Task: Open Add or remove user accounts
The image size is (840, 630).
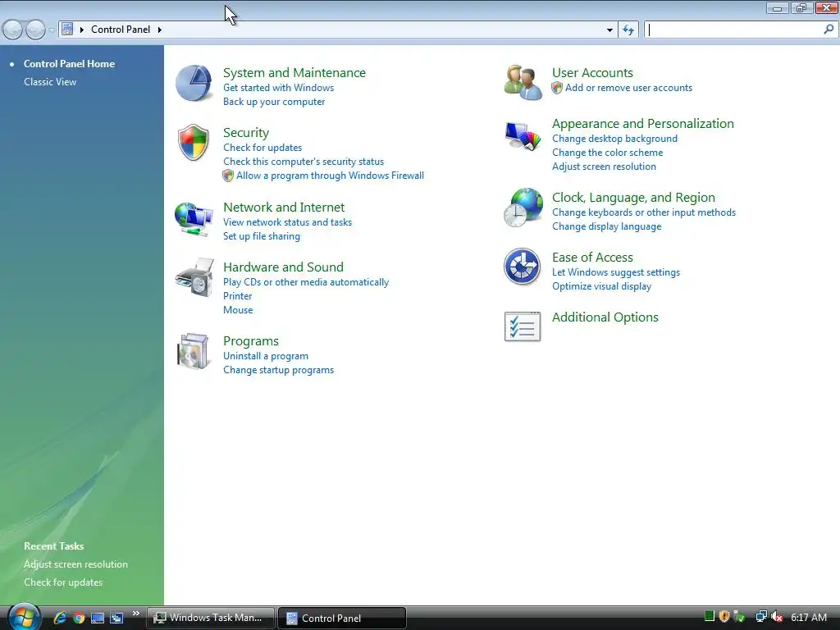Action: (x=629, y=88)
